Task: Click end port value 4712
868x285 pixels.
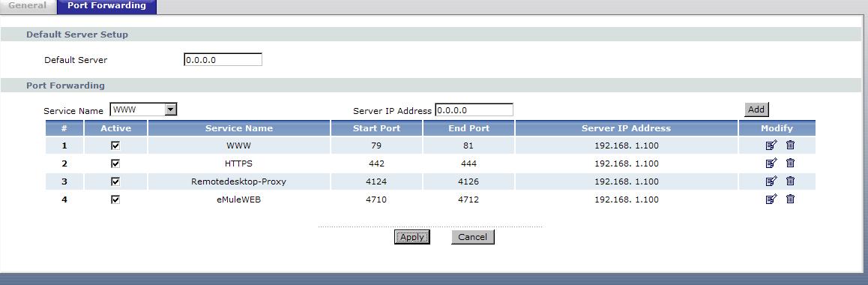Action: (469, 199)
